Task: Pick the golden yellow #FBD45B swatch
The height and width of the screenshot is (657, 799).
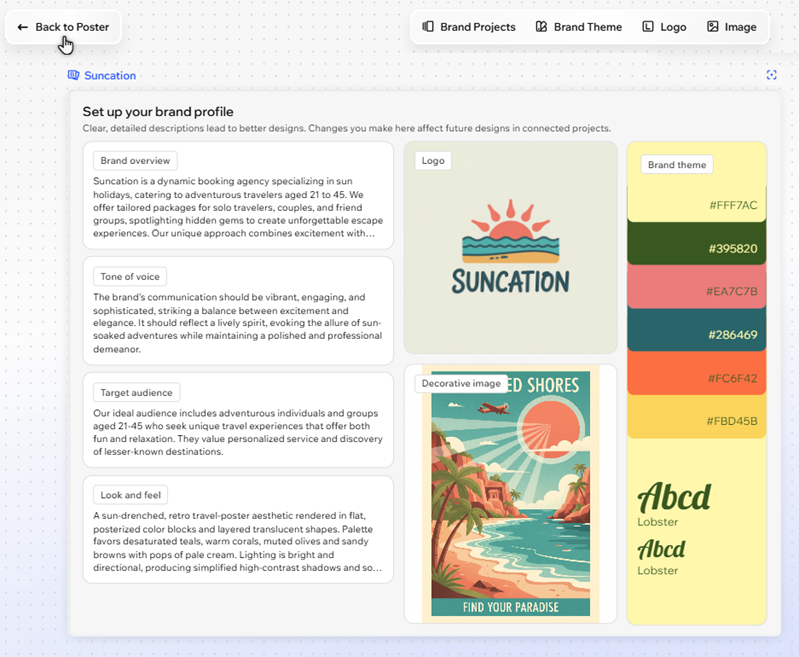Action: (x=697, y=417)
